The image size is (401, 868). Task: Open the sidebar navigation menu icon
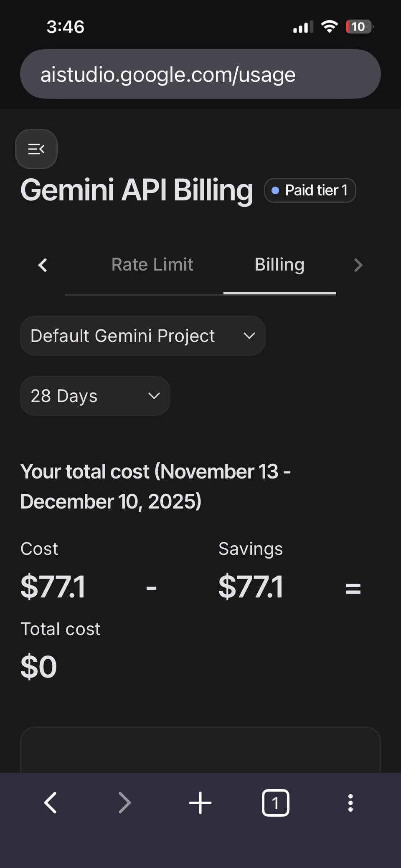pyautogui.click(x=36, y=149)
